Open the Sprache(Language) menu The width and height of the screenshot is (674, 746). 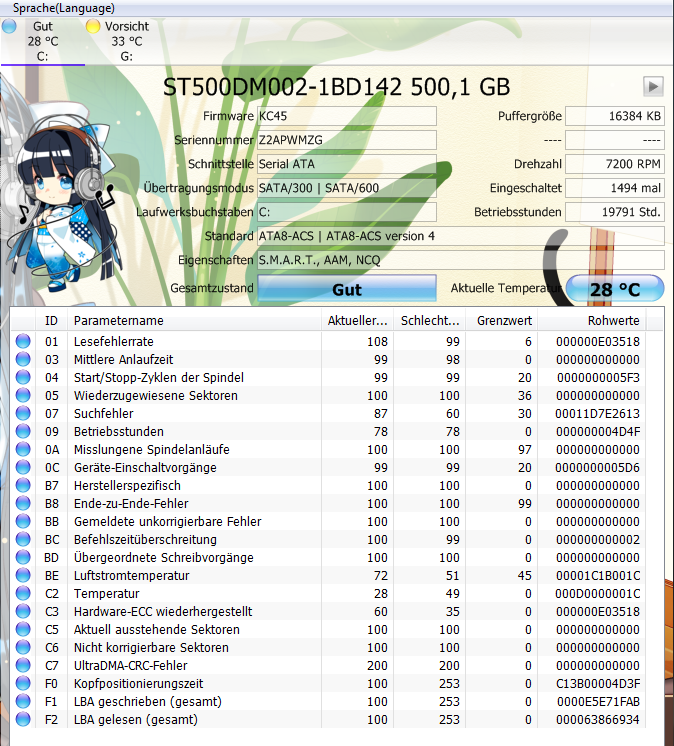(x=64, y=8)
